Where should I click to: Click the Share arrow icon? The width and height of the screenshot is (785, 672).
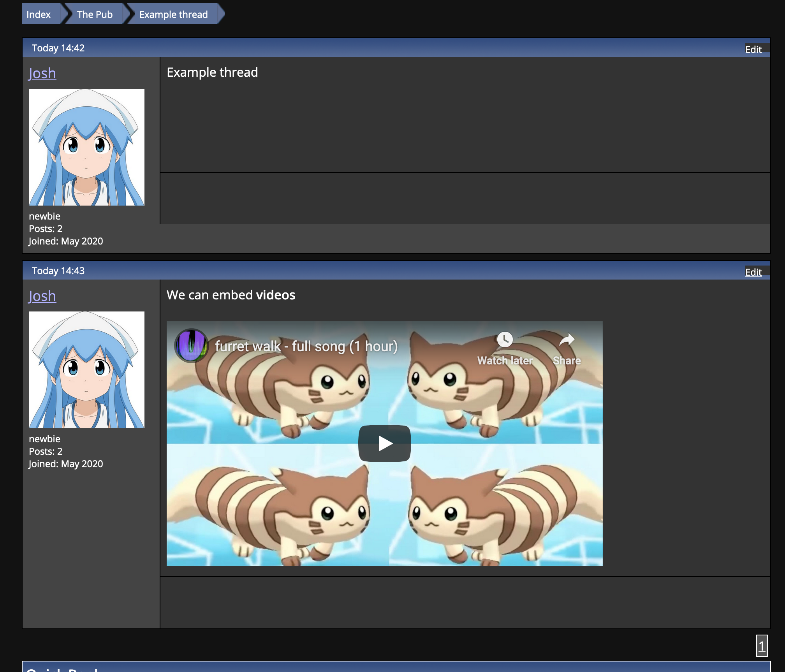[567, 340]
